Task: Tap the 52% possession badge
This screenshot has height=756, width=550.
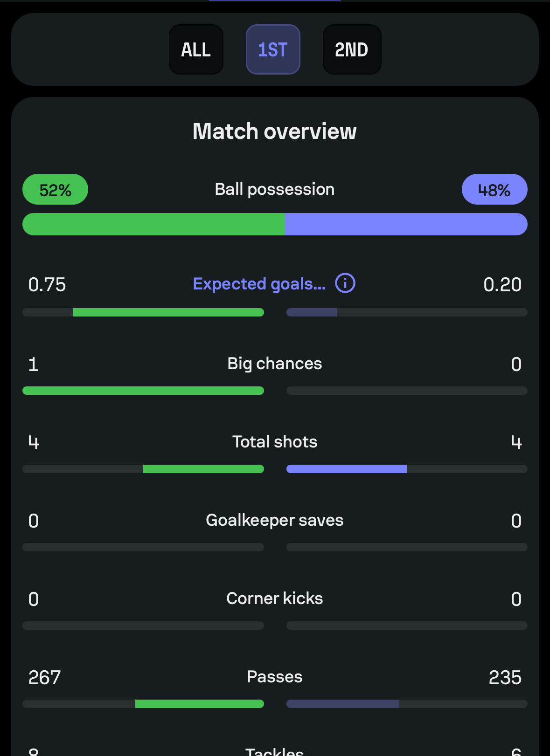Action: [55, 189]
